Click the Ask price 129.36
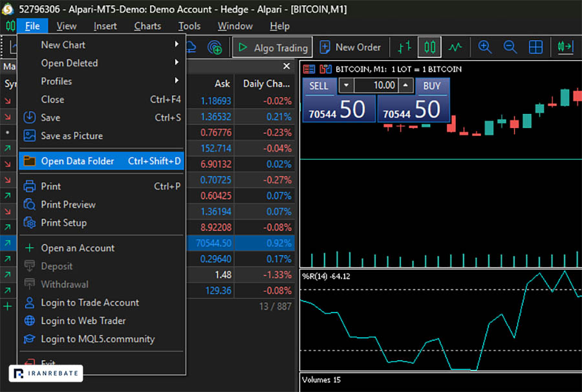Viewport: 582px width, 392px height. point(219,290)
